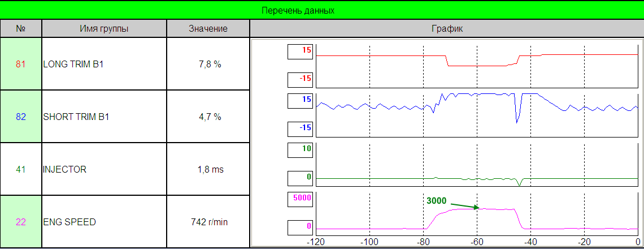The width and height of the screenshot is (644, 249).
Task: Click the -80 time axis label
Action: pyautogui.click(x=423, y=242)
